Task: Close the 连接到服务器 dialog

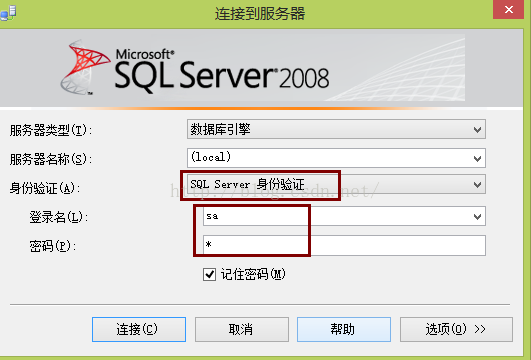Action: click(509, 9)
